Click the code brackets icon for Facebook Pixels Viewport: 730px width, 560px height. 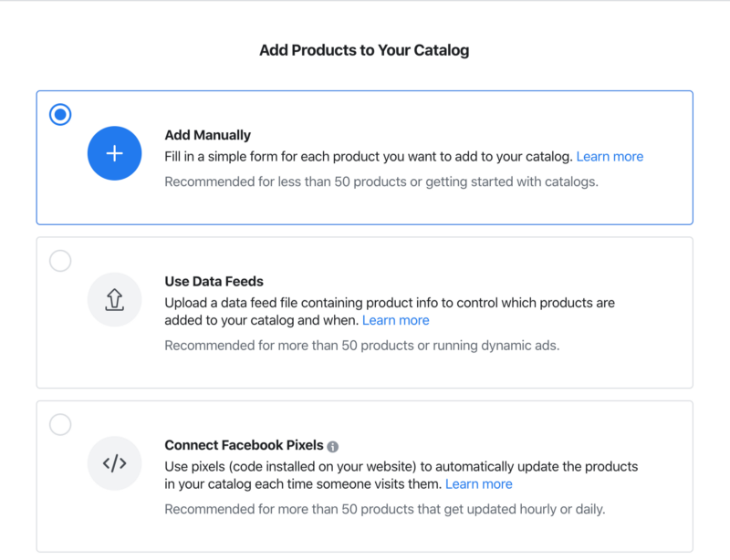[x=115, y=463]
